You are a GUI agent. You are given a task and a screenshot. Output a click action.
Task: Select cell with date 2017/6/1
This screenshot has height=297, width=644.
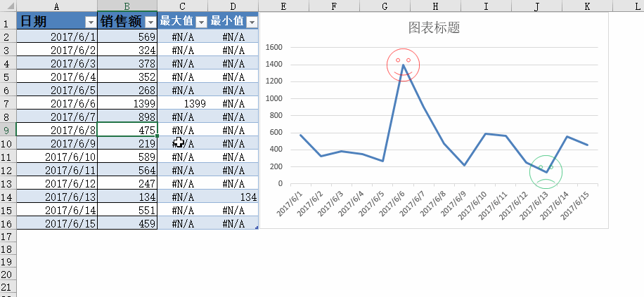point(57,37)
